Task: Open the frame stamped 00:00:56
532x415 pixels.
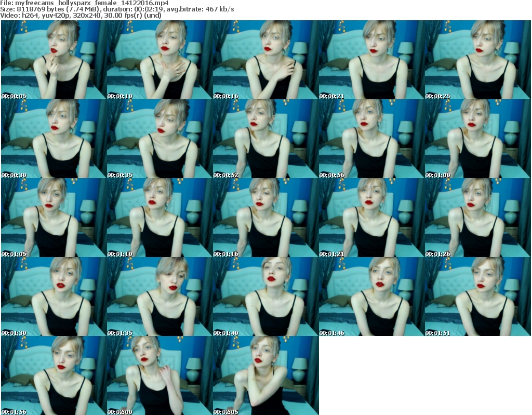Action: (371, 139)
